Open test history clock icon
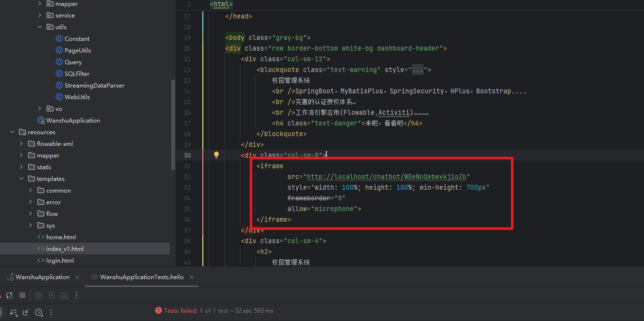644x321 pixels. click(x=38, y=312)
